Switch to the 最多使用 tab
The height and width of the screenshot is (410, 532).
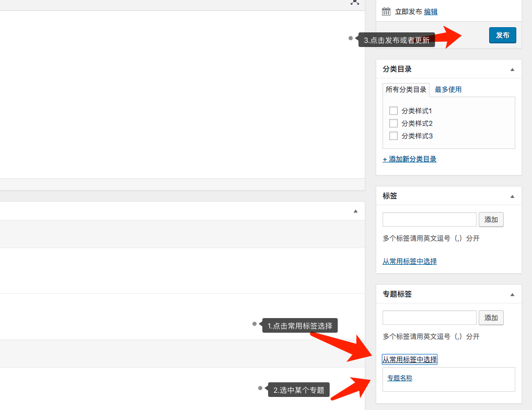click(448, 89)
